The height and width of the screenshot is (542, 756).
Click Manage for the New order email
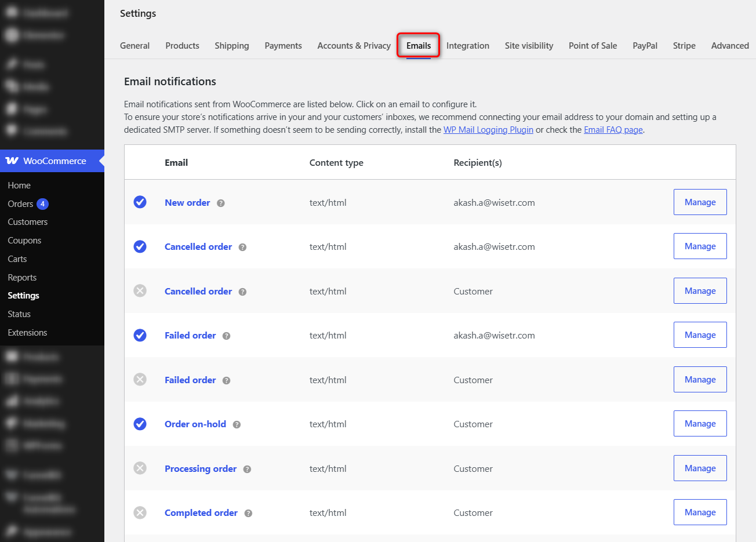point(700,202)
